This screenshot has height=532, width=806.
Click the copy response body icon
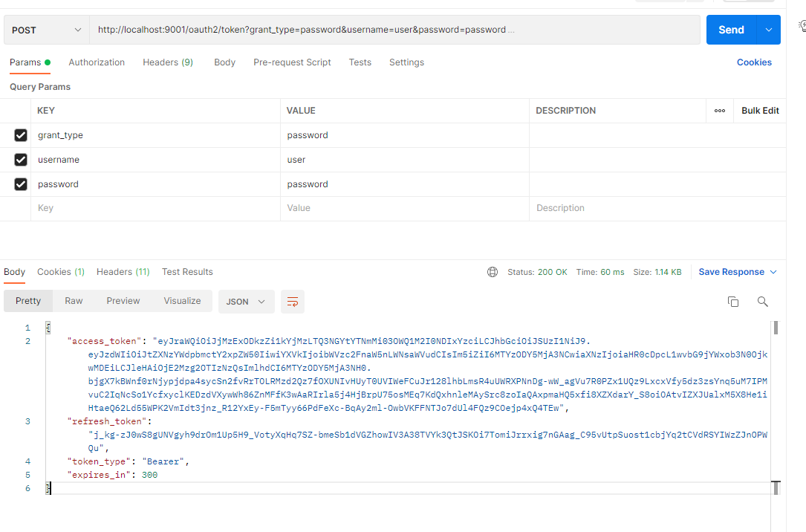tap(733, 302)
